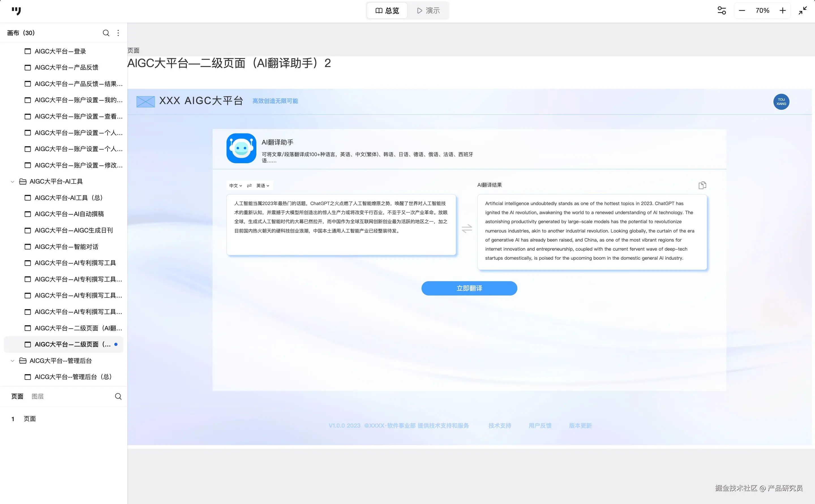815x504 pixels.
Task: Click the swap languages icon beside 中文
Action: pos(249,186)
